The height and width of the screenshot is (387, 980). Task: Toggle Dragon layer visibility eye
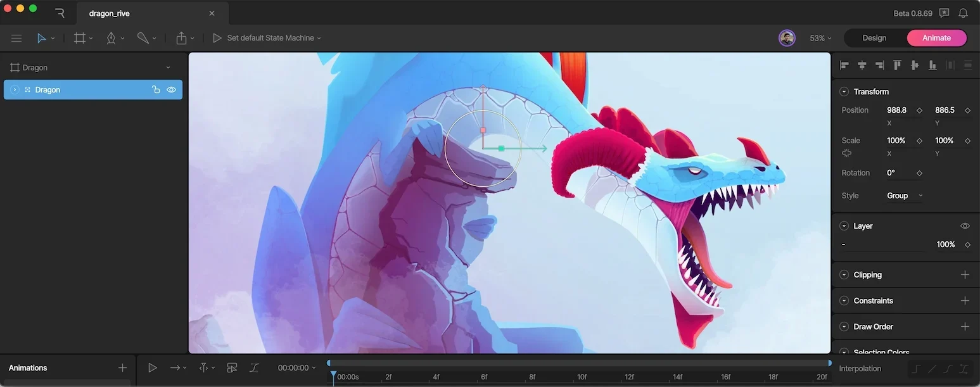171,90
